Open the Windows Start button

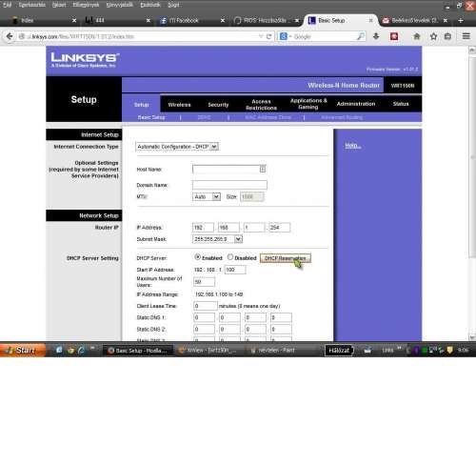[x=22, y=350]
